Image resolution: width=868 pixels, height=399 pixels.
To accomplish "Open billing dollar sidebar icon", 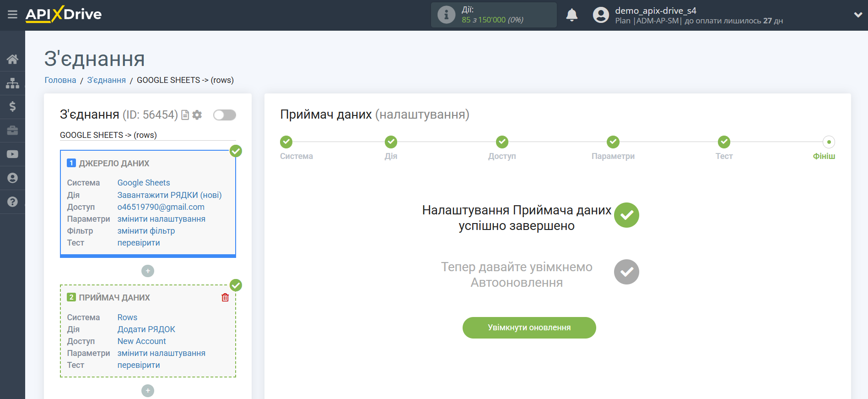I will pos(12,107).
